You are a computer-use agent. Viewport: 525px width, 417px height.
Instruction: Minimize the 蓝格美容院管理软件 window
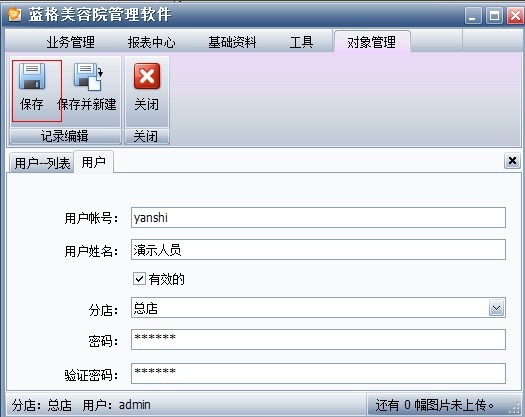tap(473, 15)
